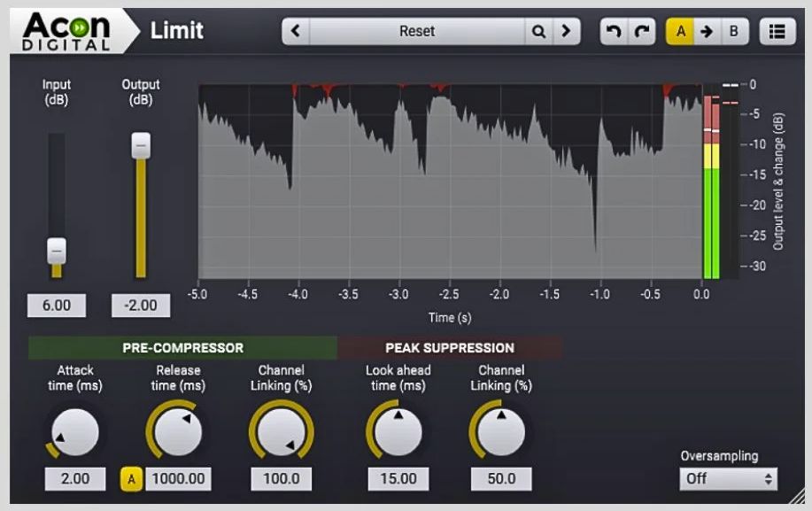Screen dimensions: 812x511
Task: Open the Reset preset name dropdown
Action: pos(416,31)
